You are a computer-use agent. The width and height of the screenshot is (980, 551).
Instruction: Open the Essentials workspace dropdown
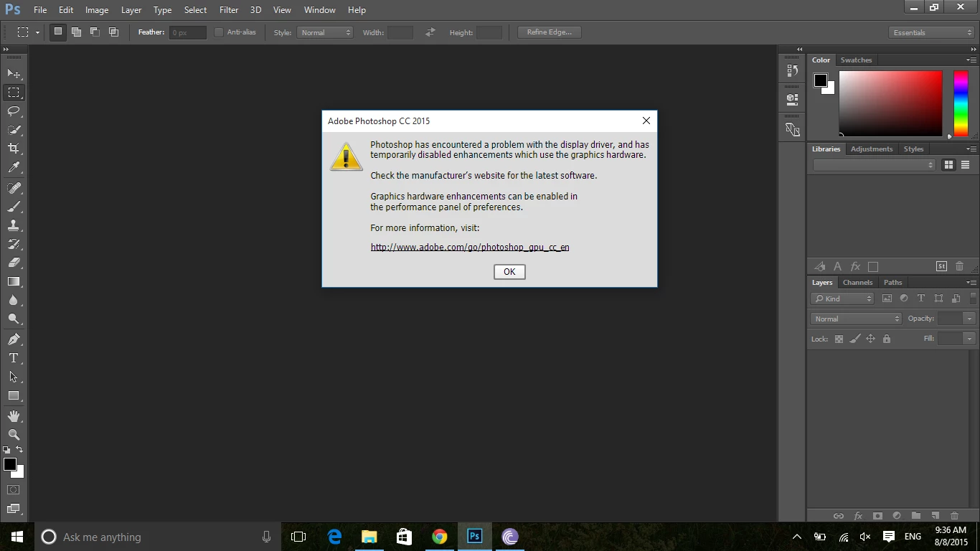point(930,32)
